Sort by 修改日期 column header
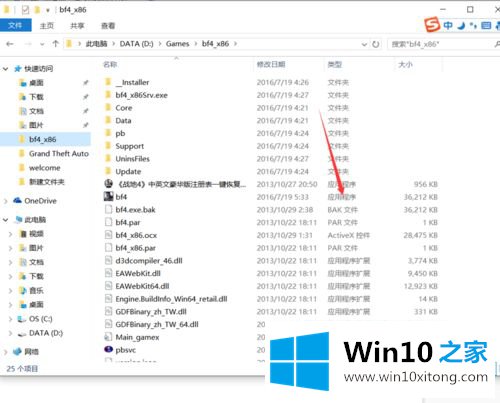This screenshot has width=500, height=403. pos(271,64)
